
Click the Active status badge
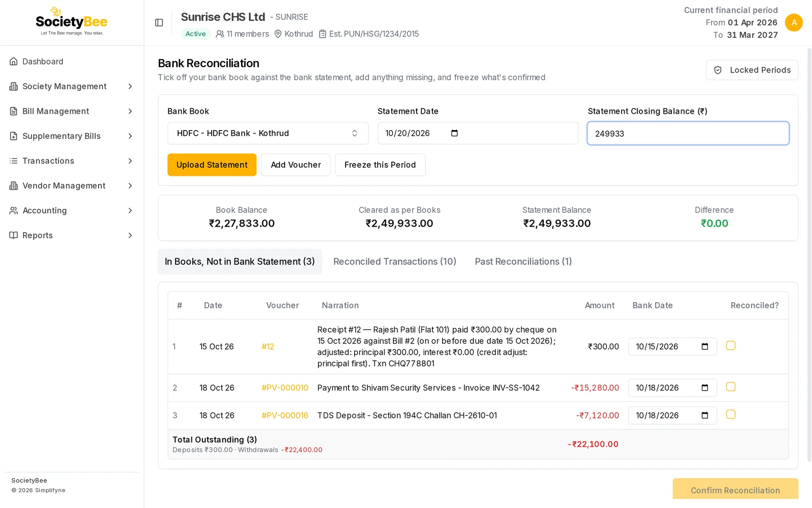(x=195, y=34)
